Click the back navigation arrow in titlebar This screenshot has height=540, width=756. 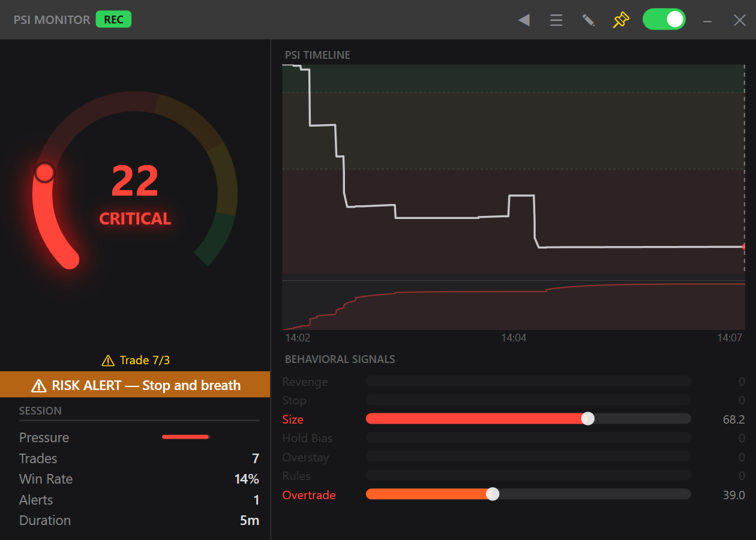(524, 20)
